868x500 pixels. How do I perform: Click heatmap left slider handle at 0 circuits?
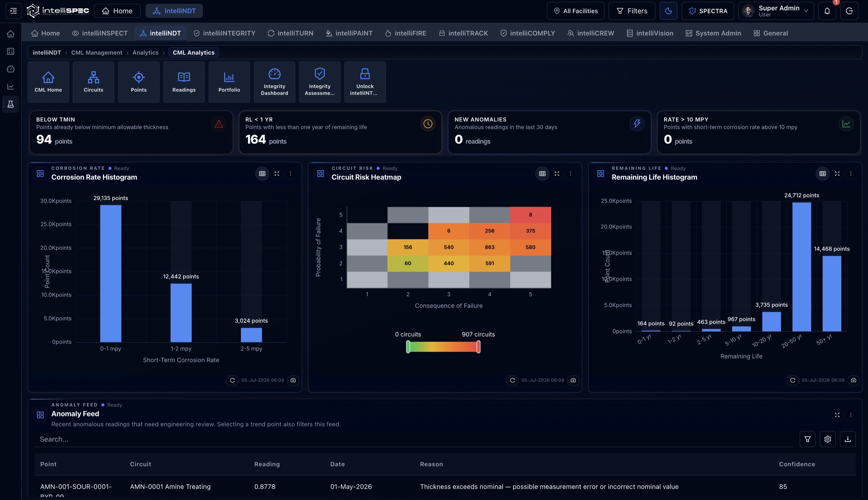tap(408, 347)
